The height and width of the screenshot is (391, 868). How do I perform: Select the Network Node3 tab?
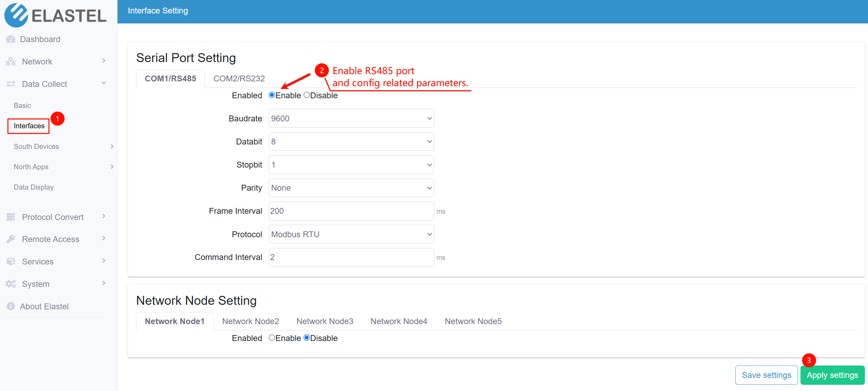pos(324,321)
